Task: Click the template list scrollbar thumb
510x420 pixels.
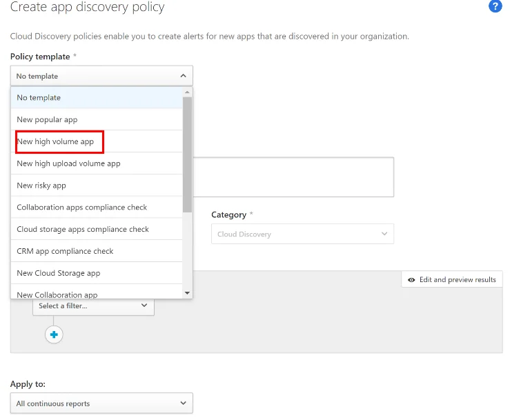Action: pyautogui.click(x=187, y=154)
